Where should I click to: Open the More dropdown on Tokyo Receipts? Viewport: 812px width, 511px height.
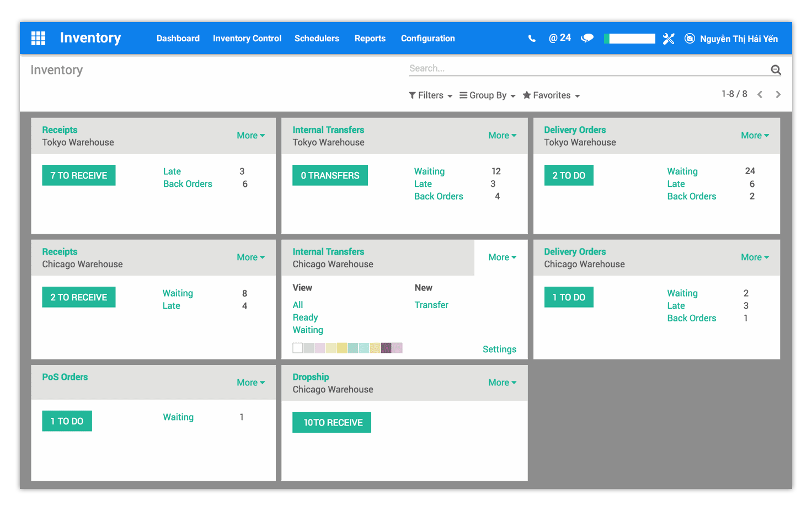click(250, 135)
